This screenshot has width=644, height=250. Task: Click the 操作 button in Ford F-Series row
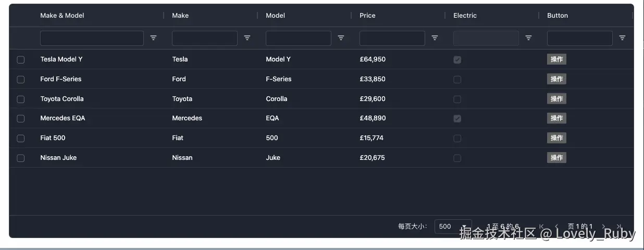pyautogui.click(x=556, y=79)
